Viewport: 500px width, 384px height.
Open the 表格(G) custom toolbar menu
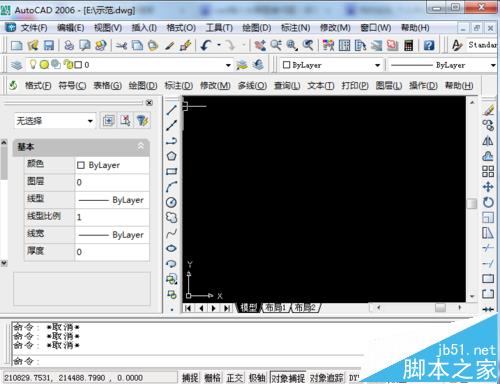(x=107, y=86)
